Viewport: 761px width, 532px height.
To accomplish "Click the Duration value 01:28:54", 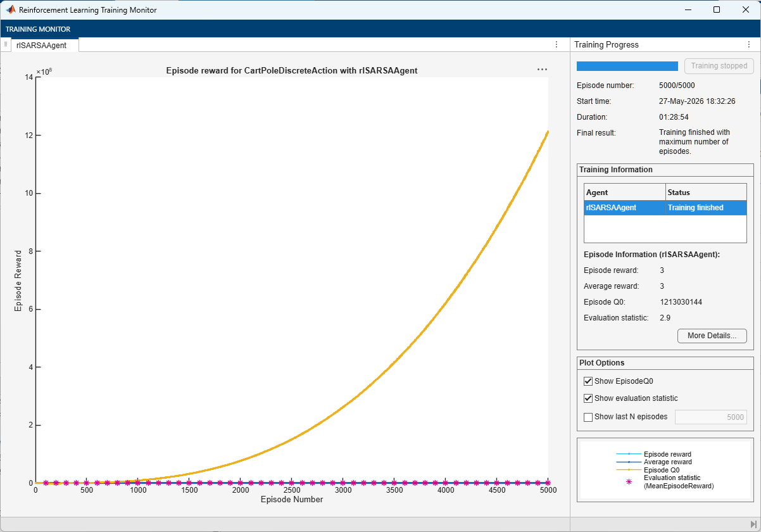I will point(673,117).
